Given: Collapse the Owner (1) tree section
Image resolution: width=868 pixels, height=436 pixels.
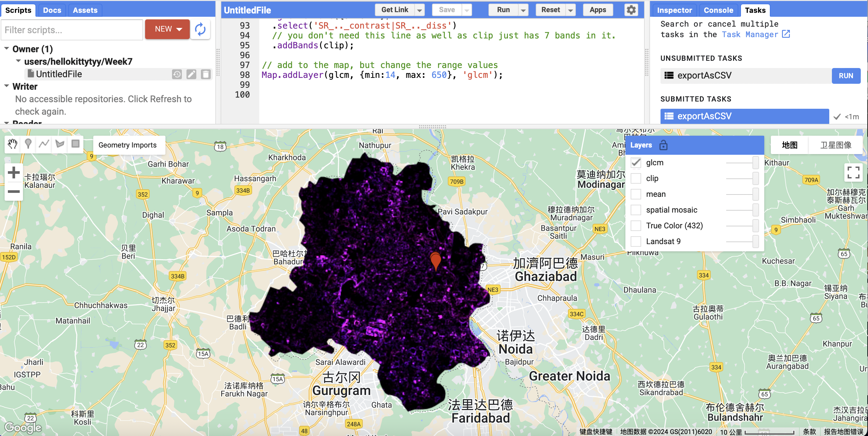Looking at the screenshot, I should [x=7, y=49].
